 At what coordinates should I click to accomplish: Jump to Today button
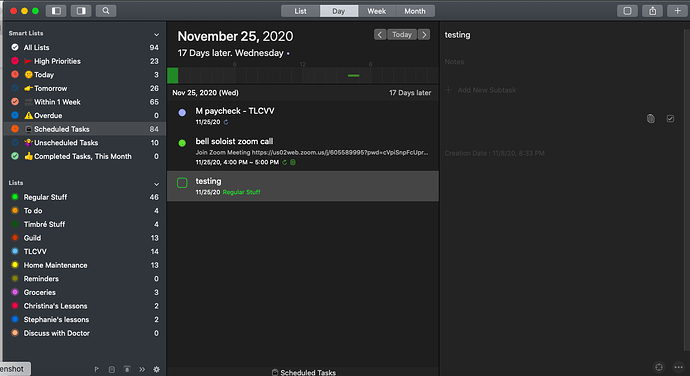pyautogui.click(x=402, y=34)
